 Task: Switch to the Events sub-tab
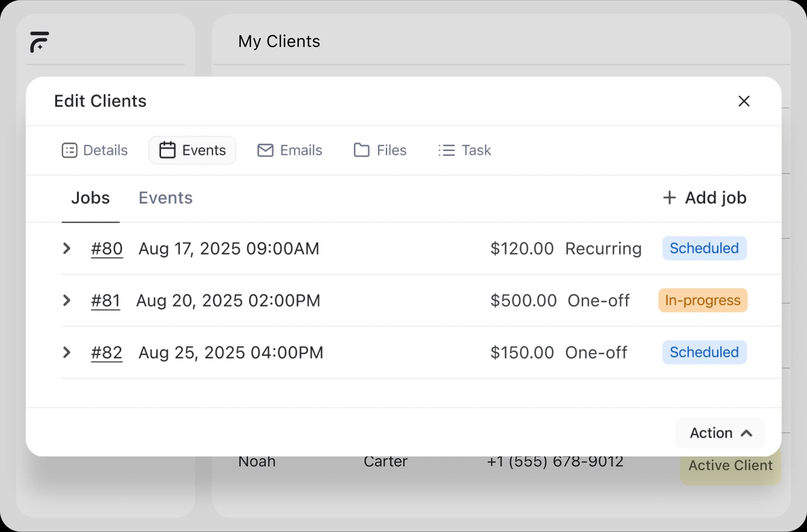tap(166, 198)
